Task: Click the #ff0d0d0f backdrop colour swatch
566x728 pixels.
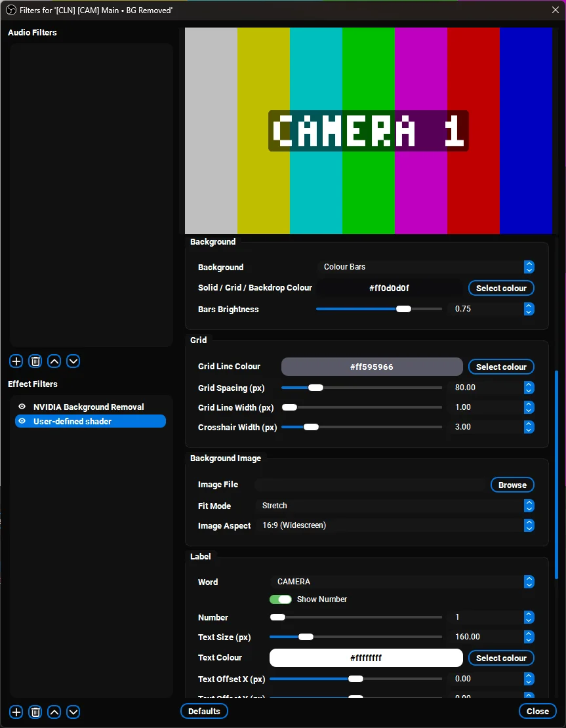Action: (389, 289)
